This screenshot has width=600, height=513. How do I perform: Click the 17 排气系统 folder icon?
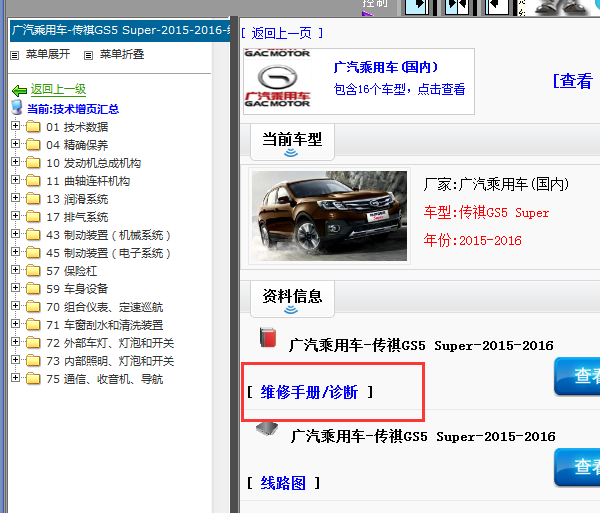coord(33,217)
